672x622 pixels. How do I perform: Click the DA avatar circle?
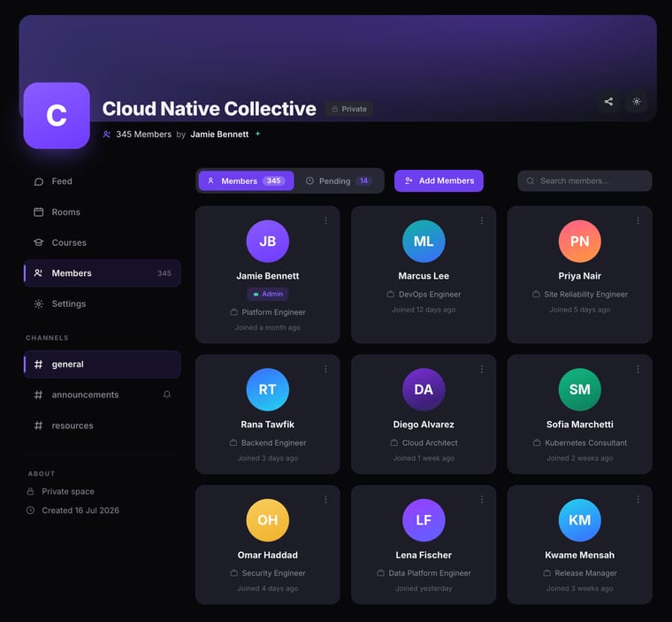[x=424, y=389]
